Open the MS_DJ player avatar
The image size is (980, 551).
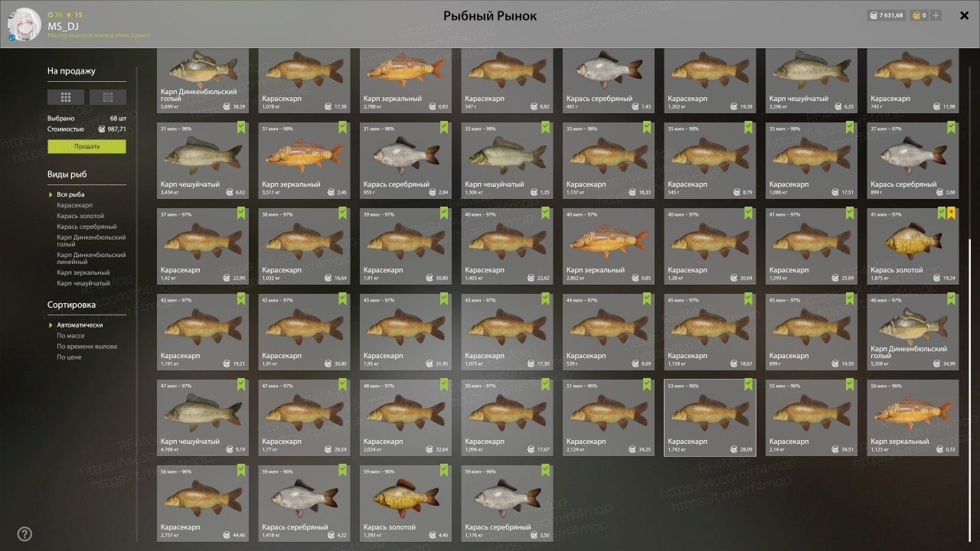coord(24,24)
